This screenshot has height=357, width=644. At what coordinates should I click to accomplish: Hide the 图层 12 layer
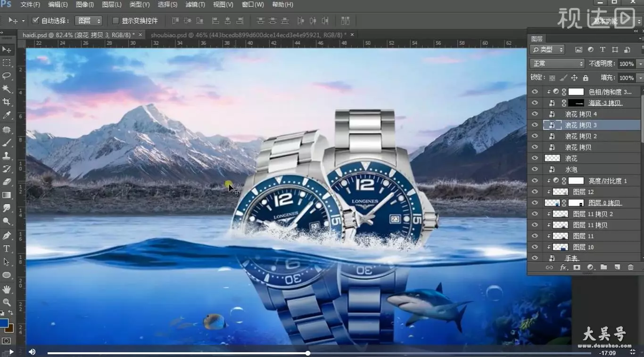coord(535,192)
